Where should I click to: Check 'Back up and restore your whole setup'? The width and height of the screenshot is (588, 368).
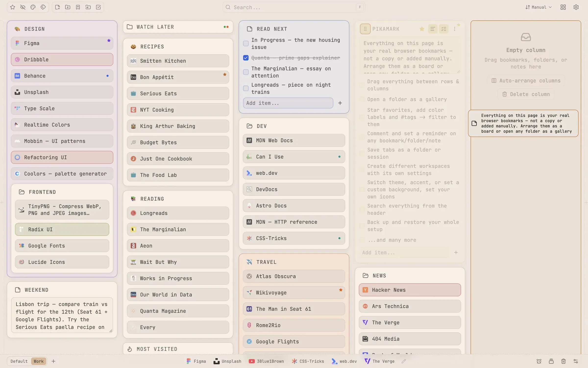click(x=362, y=226)
